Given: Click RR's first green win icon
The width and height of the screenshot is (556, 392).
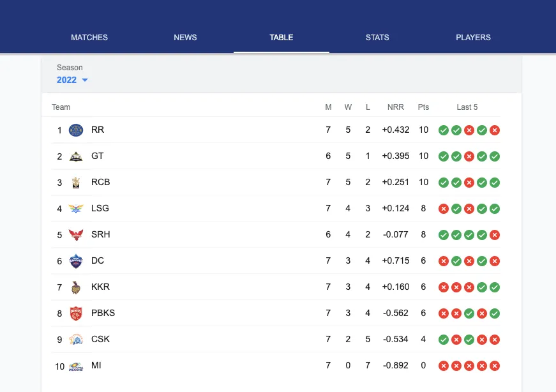Looking at the screenshot, I should [444, 130].
